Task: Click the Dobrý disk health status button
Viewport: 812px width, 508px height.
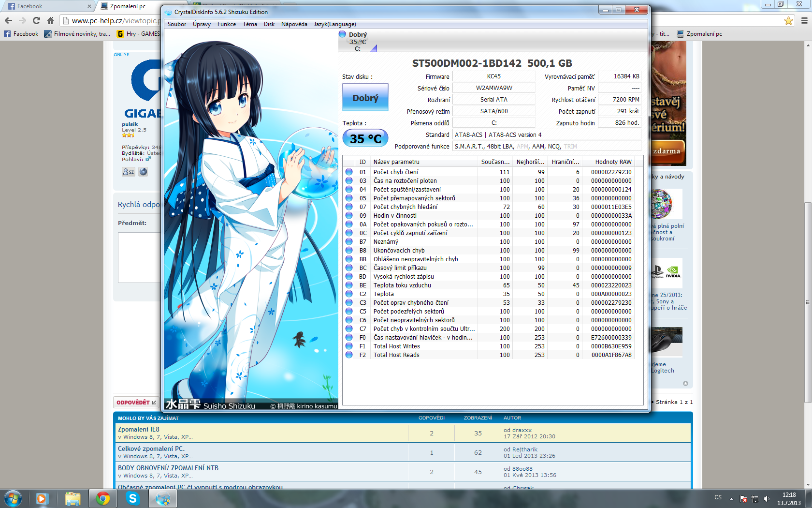Action: 365,98
